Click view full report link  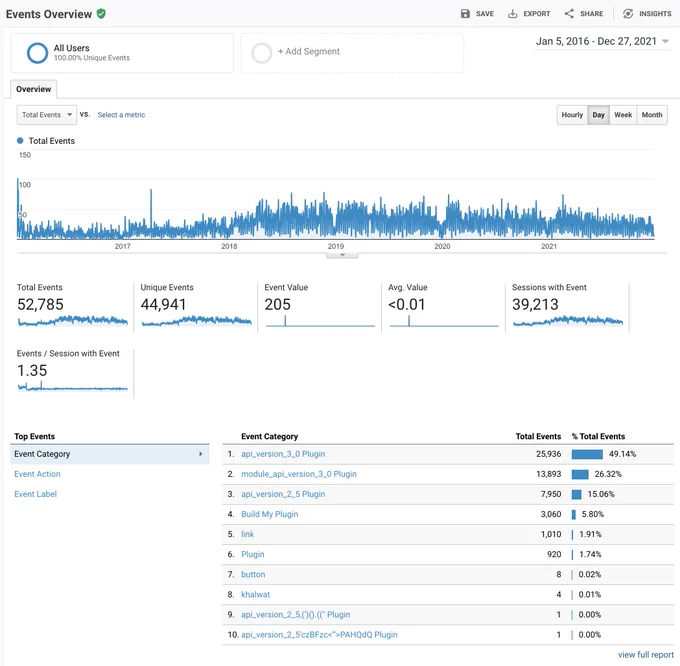click(646, 655)
